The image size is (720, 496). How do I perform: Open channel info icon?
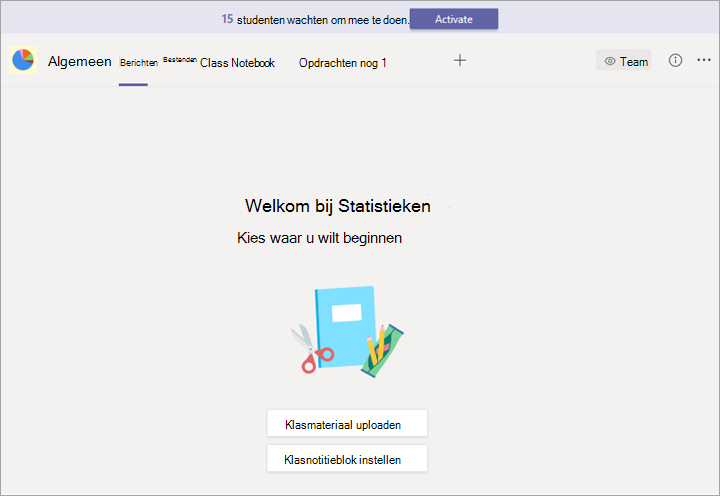pos(675,60)
